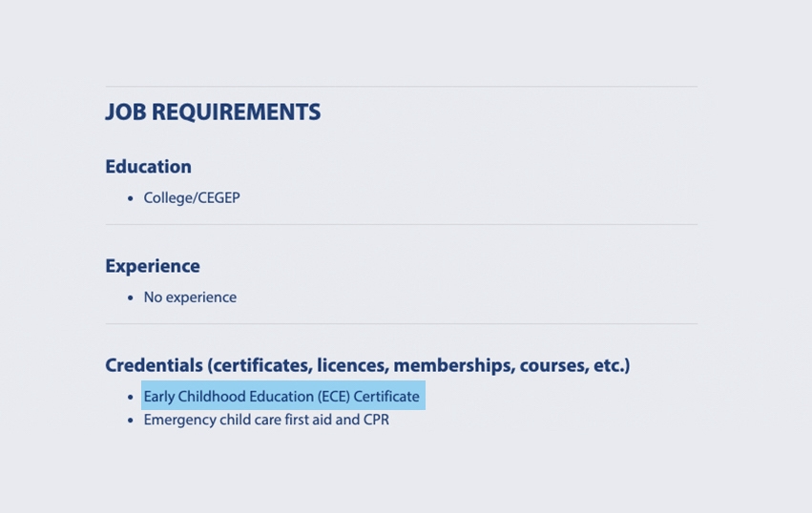Click the word licences in Credentials heading
The width and height of the screenshot is (812, 513).
click(350, 365)
